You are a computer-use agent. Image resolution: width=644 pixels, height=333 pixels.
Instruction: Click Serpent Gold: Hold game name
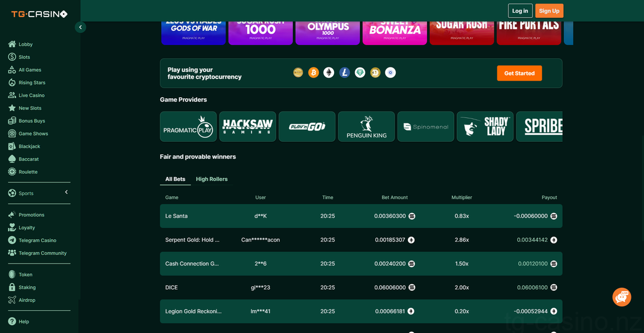192,240
